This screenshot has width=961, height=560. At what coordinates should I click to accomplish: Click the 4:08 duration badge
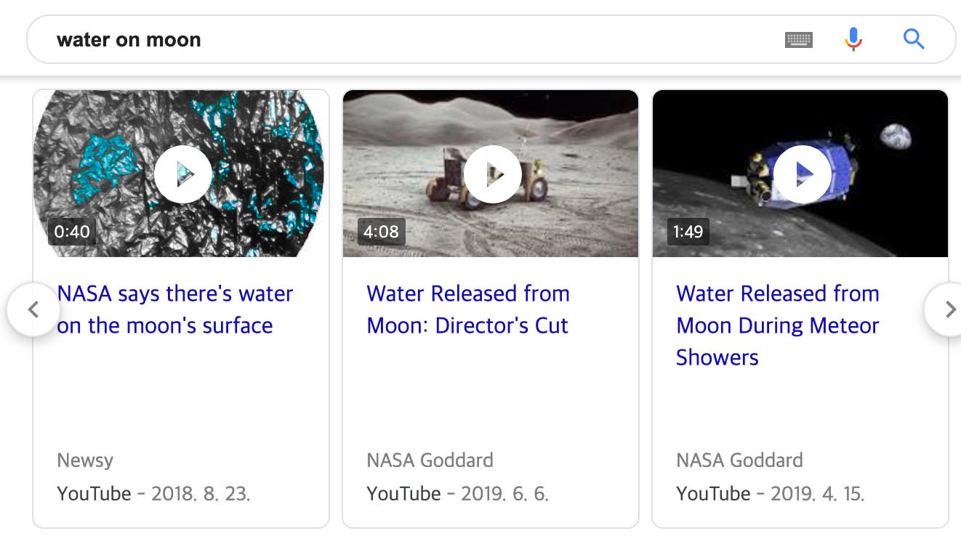tap(381, 232)
